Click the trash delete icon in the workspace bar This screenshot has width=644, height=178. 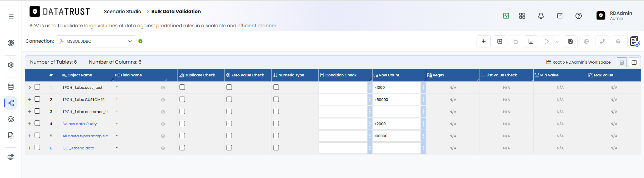pos(622,62)
